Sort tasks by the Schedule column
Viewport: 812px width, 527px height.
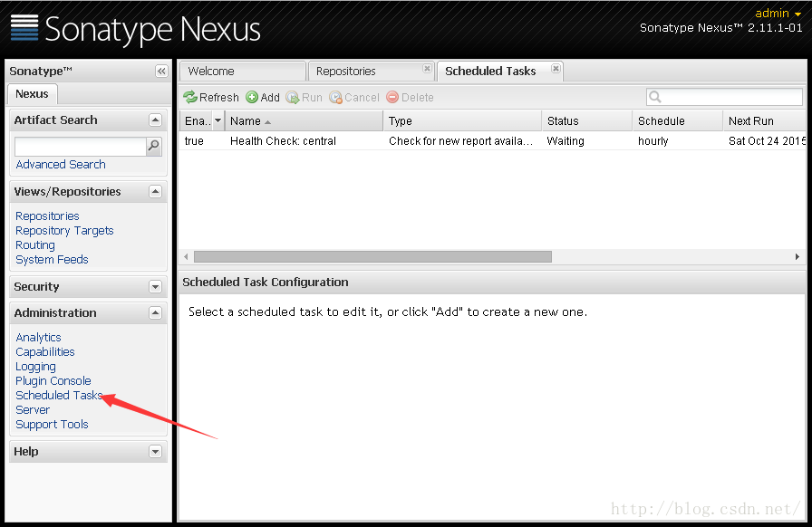pos(677,120)
